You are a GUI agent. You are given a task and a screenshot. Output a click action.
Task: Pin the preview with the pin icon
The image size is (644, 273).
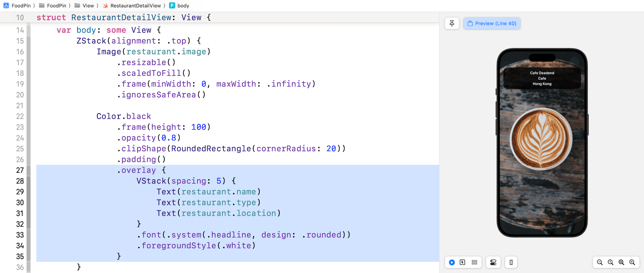[452, 23]
